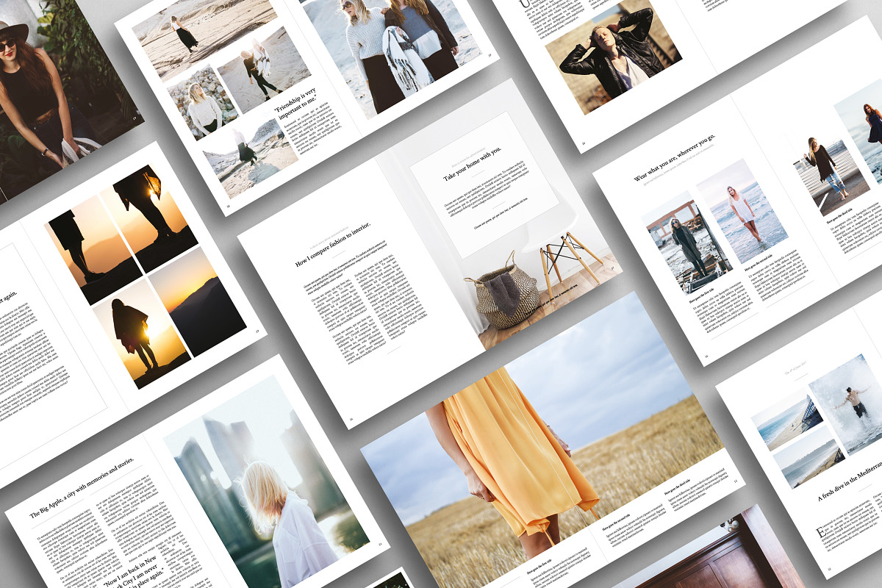Select mountain ridge sunset photo
The height and width of the screenshot is (588, 882).
[x=198, y=302]
